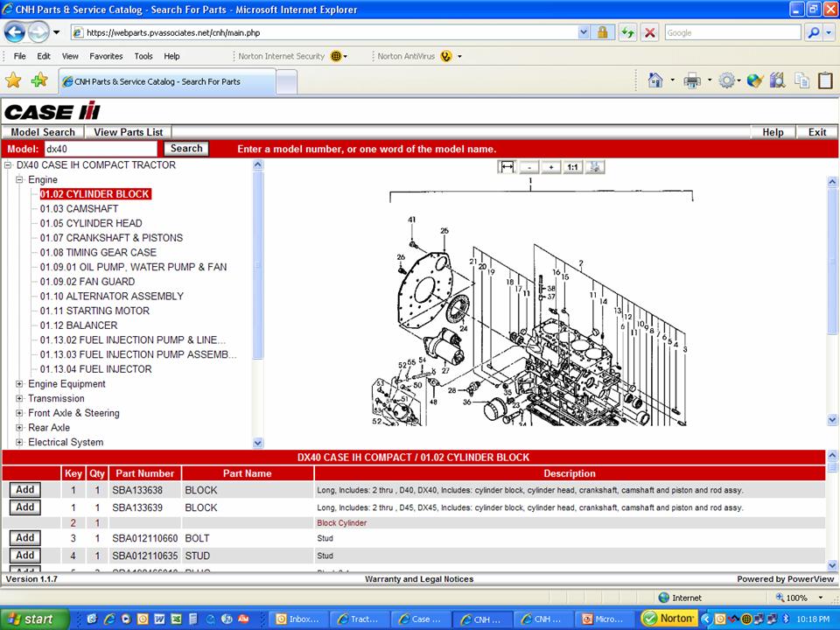Add to Favorites with the green plus star
This screenshot has width=840, height=630.
click(39, 80)
